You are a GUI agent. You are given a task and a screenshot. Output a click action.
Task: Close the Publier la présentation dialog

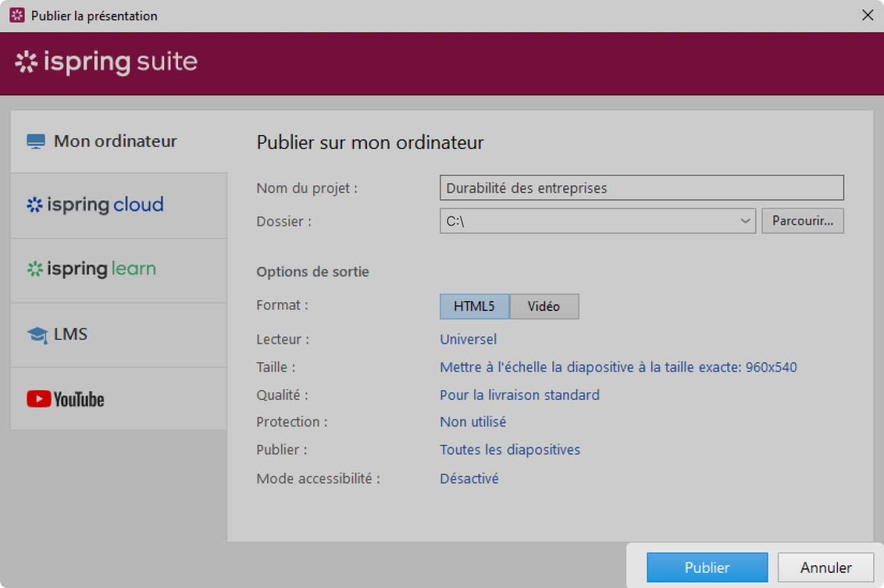pyautogui.click(x=868, y=15)
